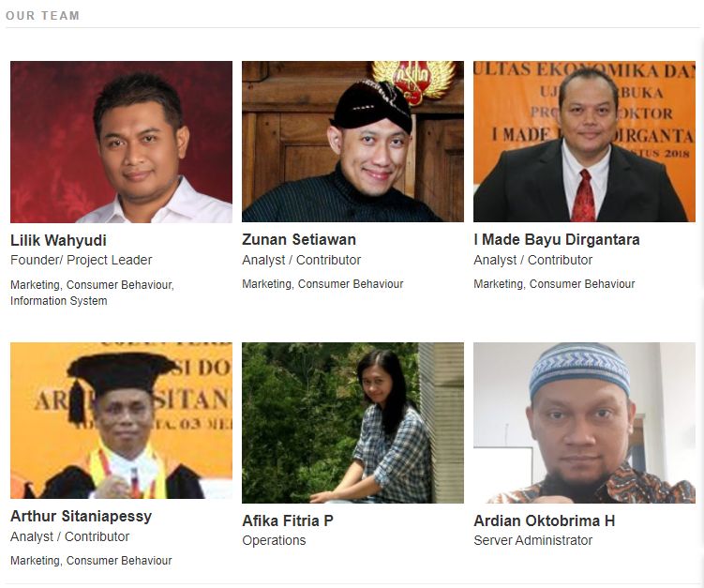Open the Zunan Setiawan name link
Image resolution: width=704 pixels, height=588 pixels.
click(299, 239)
